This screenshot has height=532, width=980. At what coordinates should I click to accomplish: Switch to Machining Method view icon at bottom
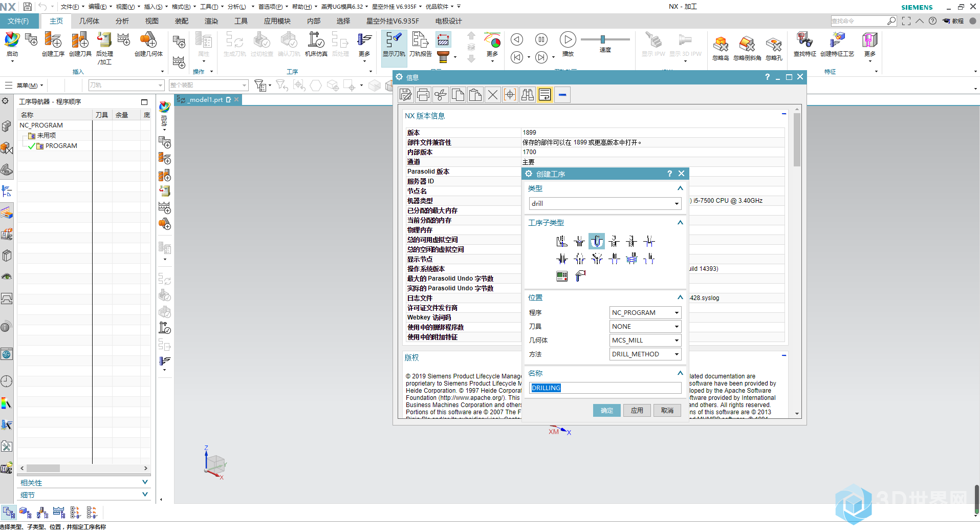59,512
